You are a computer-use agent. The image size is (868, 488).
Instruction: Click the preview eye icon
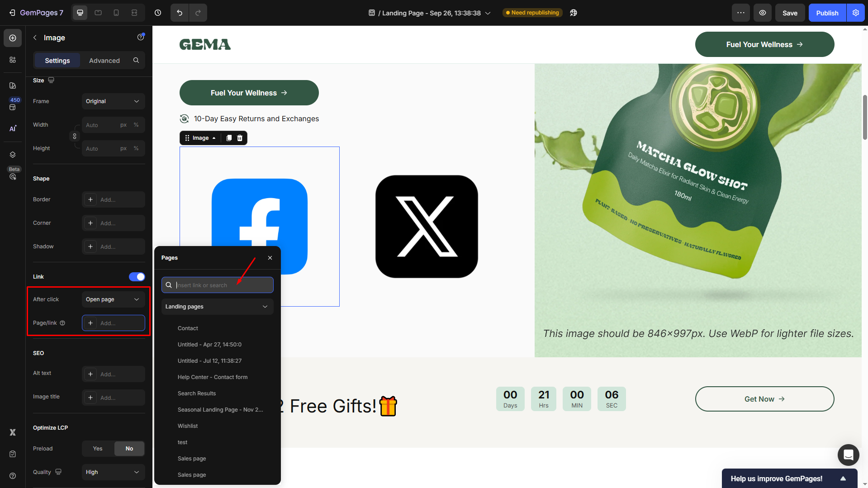(x=763, y=13)
